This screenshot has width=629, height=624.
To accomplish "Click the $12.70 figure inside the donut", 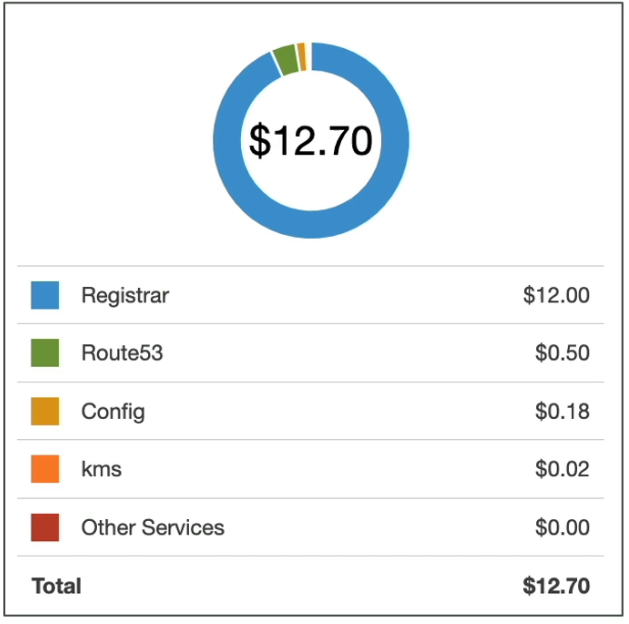I will [311, 140].
